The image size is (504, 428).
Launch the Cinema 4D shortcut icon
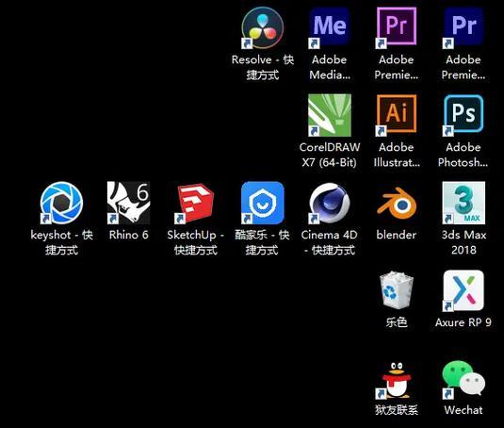(x=330, y=203)
